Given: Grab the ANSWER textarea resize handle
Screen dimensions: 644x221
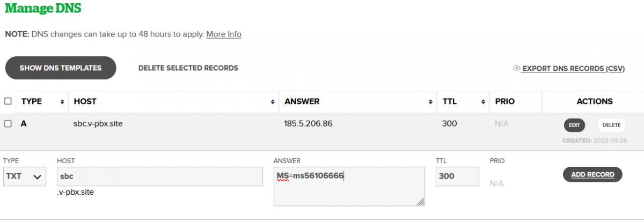Looking at the screenshot, I should (x=420, y=202).
